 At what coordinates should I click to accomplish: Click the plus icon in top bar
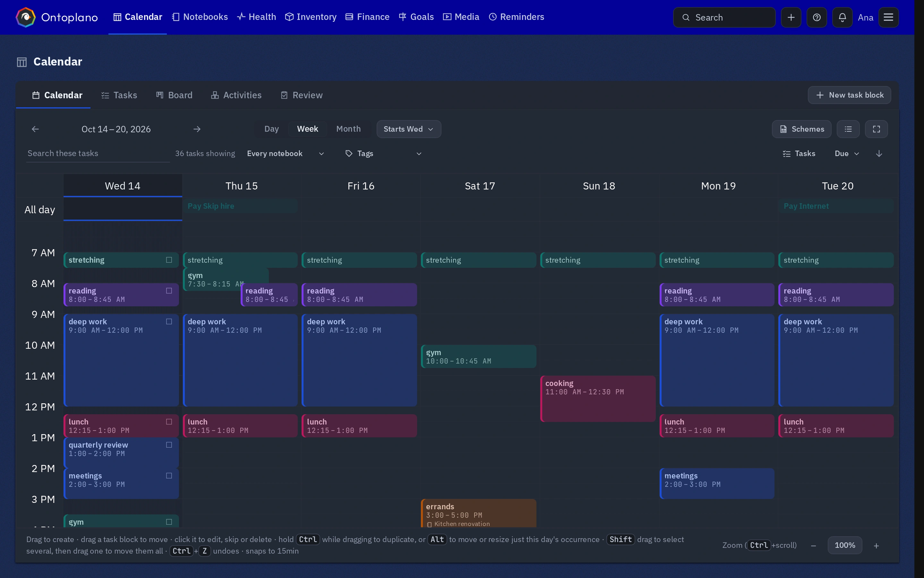click(x=791, y=17)
